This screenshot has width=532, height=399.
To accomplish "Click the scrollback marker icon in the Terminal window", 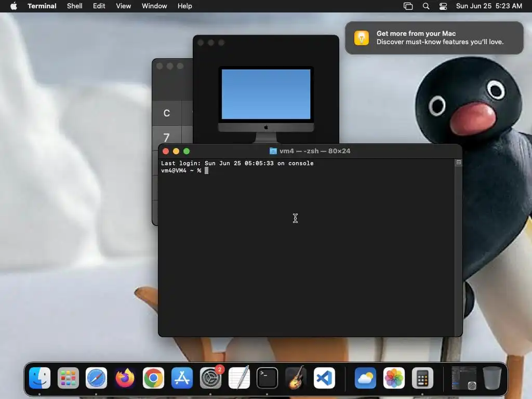I will pos(458,163).
